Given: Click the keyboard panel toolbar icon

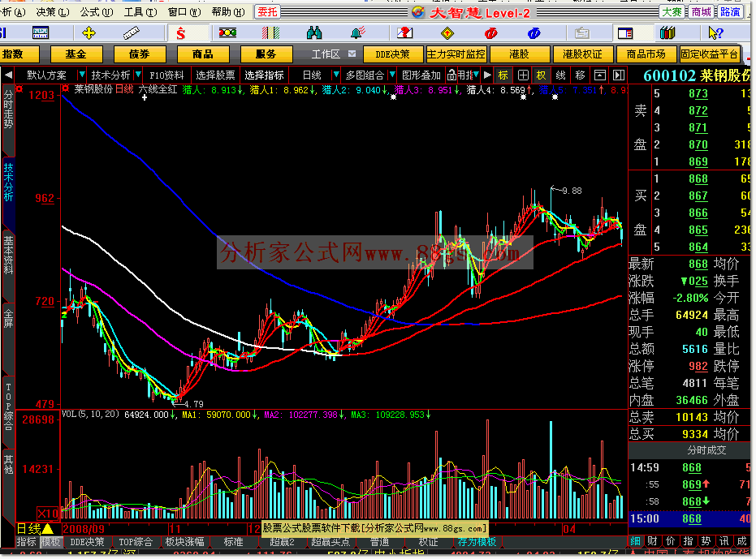Looking at the screenshot, I should [41, 33].
